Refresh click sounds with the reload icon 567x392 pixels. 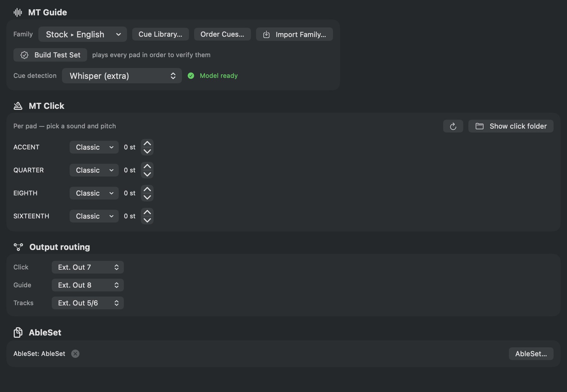[453, 126]
